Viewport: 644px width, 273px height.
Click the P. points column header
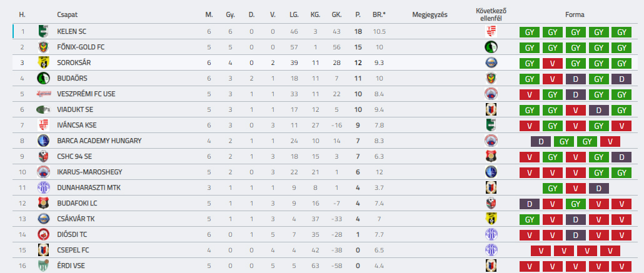click(358, 14)
